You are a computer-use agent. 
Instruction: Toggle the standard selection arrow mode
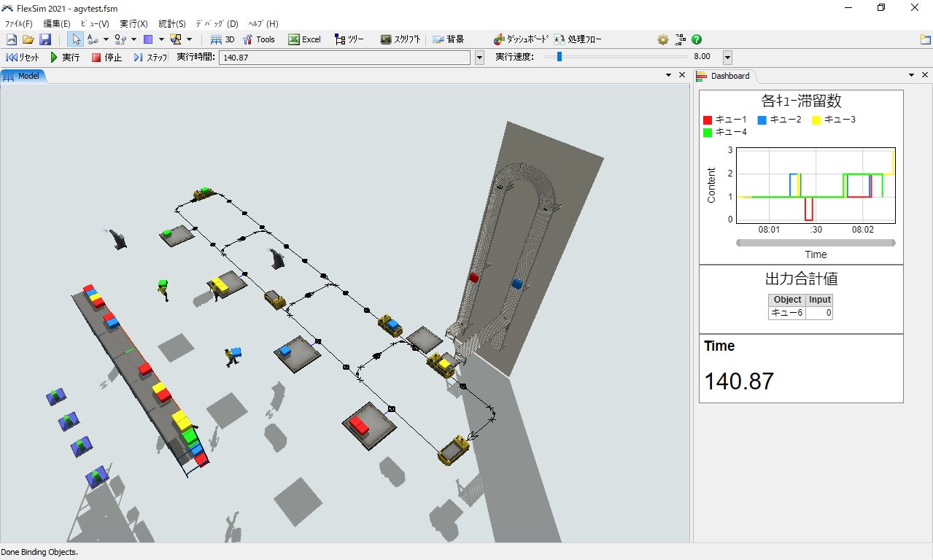[x=76, y=39]
